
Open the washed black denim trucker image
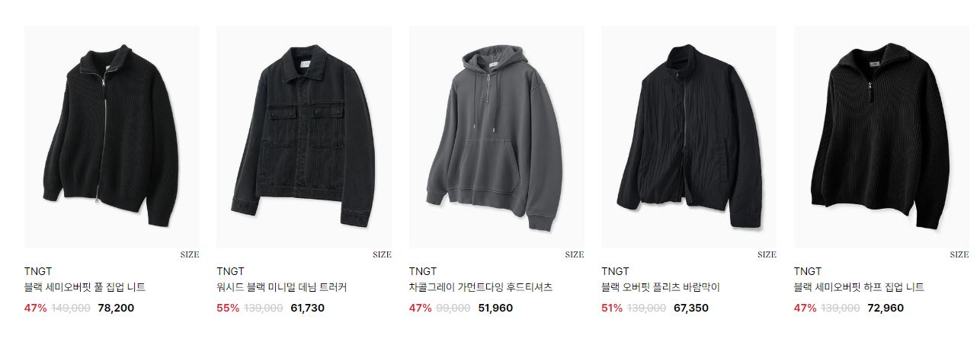(x=304, y=137)
